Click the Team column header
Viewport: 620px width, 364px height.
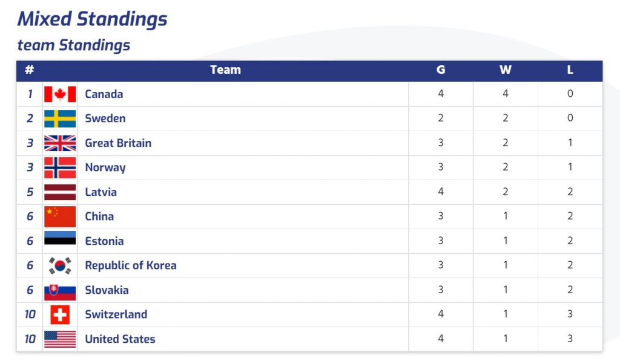pyautogui.click(x=225, y=70)
